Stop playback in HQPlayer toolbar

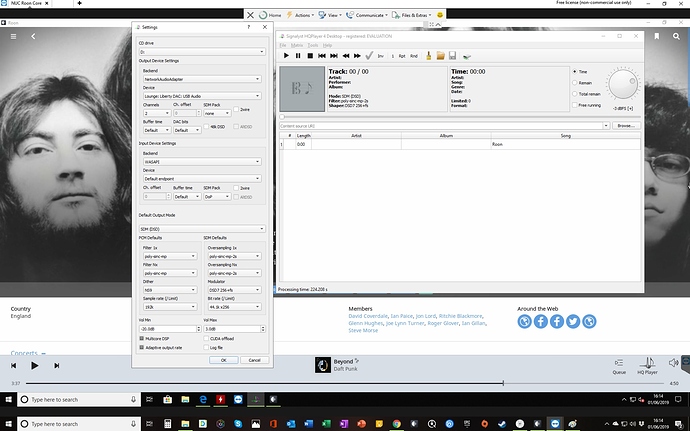(310, 56)
